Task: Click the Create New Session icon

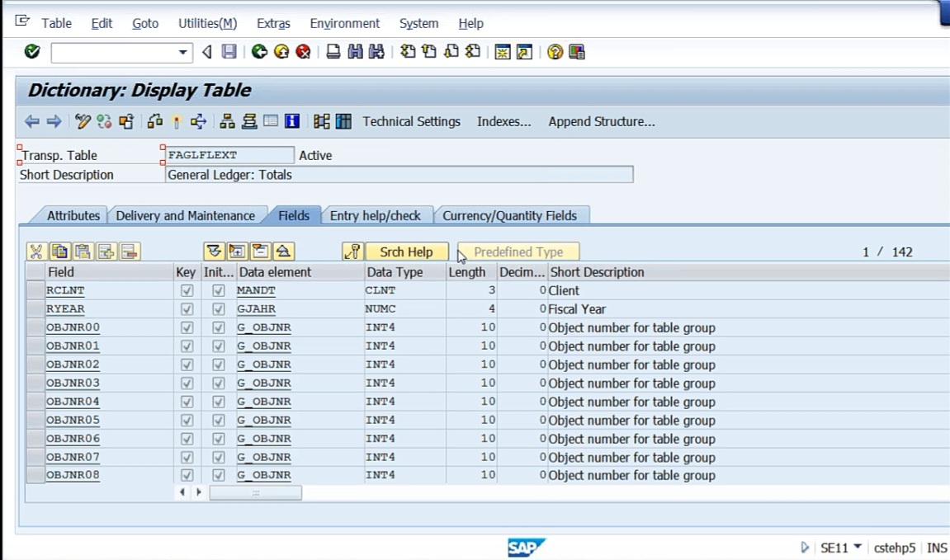Action: tap(503, 52)
